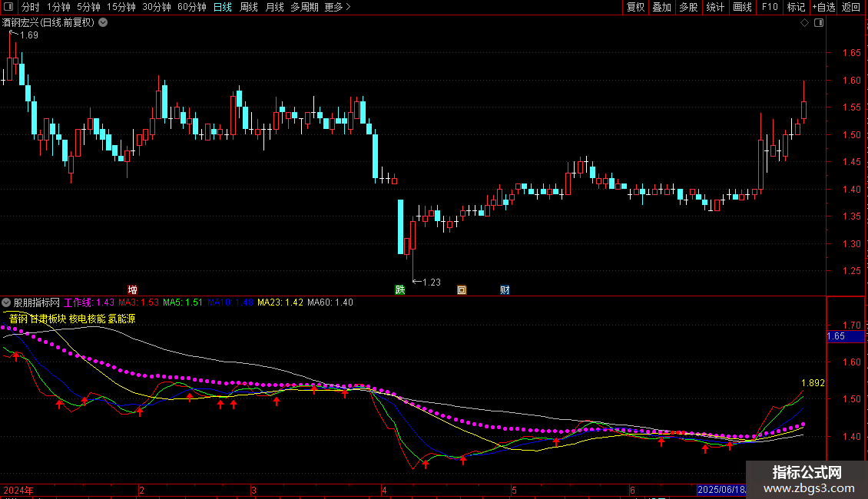Click the 标记 mark button

point(796,7)
